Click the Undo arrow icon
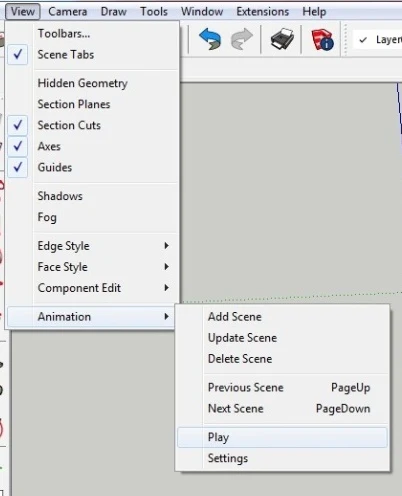The height and width of the screenshot is (496, 402). tap(210, 39)
